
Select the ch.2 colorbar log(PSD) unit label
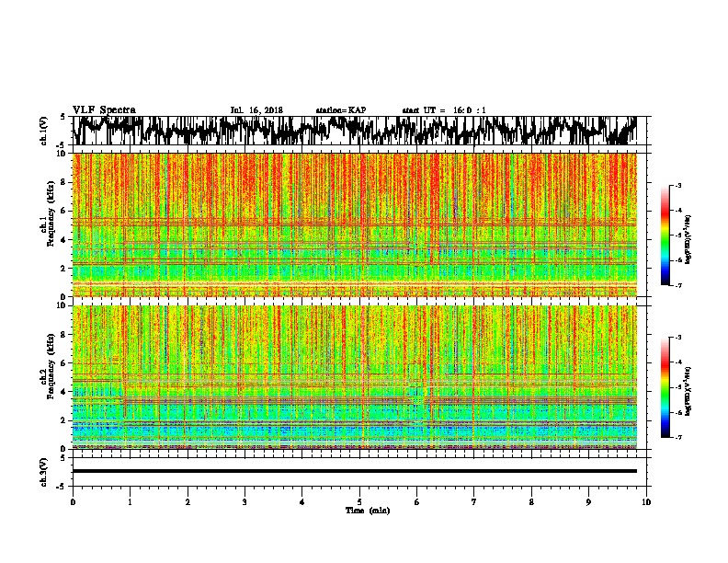(688, 391)
